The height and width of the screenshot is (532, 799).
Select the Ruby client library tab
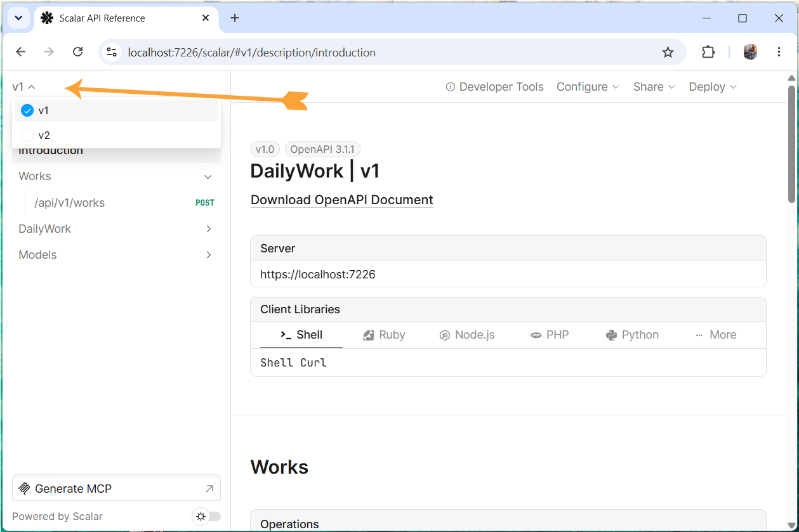(x=384, y=335)
